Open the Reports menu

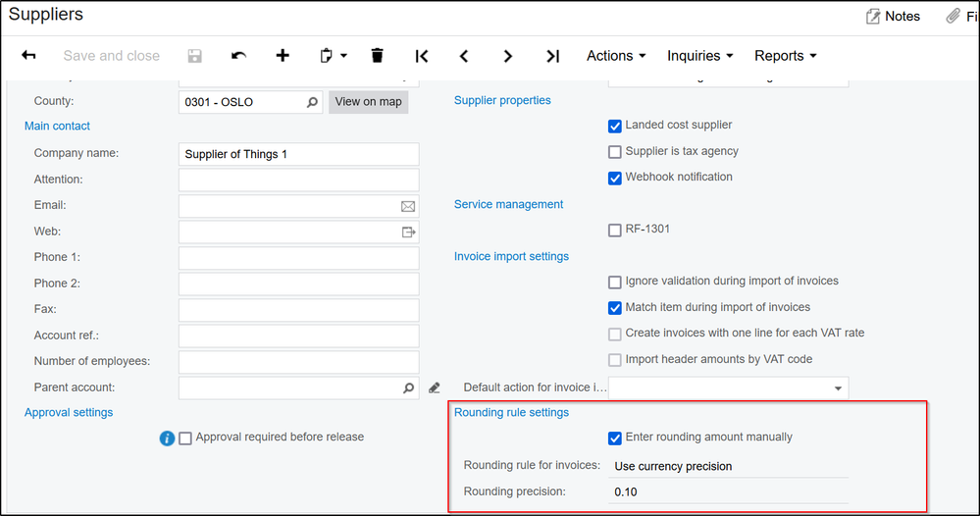[785, 56]
